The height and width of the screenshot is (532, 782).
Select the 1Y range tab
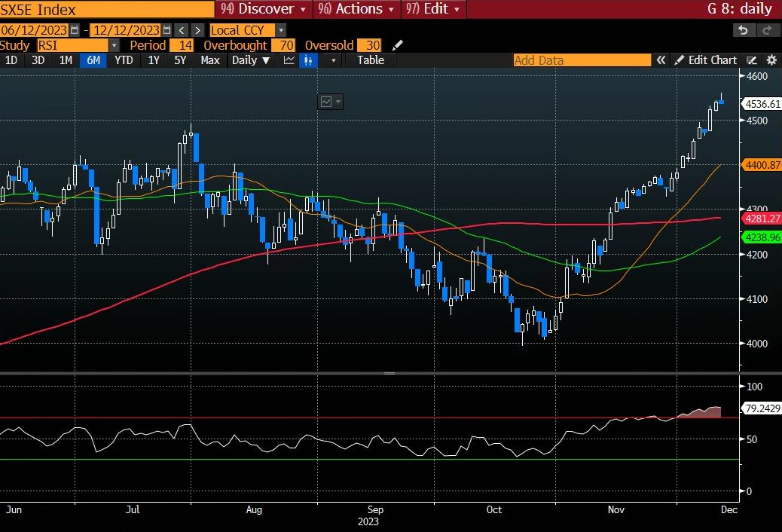click(x=154, y=60)
